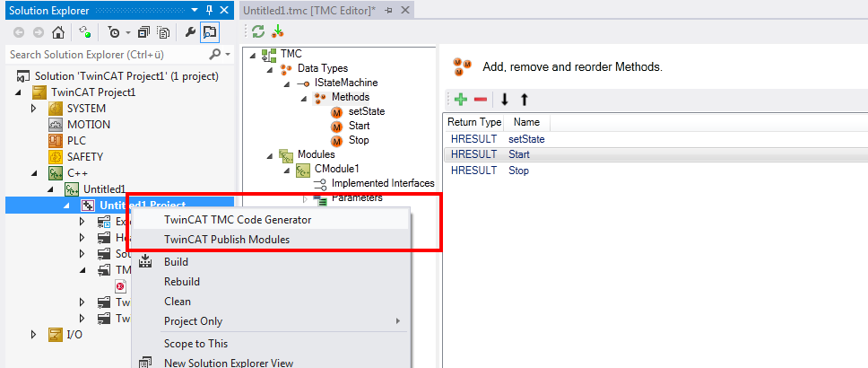Click the I/O node icon
Screen dimensions: 868x368
click(56, 335)
